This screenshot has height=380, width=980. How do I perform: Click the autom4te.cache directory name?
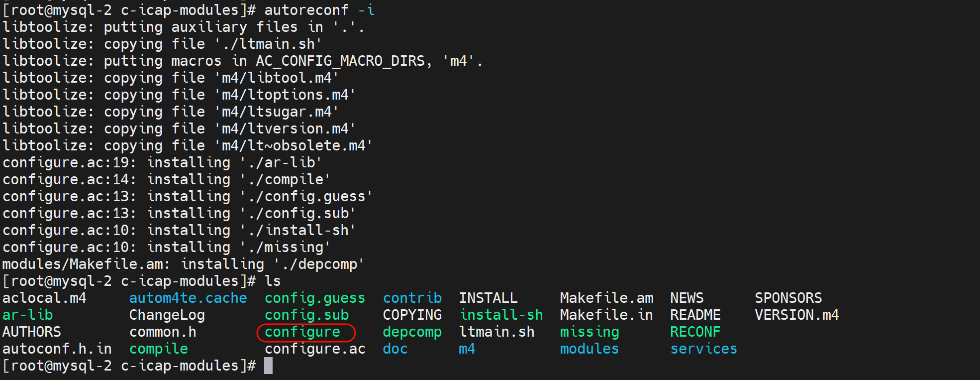pos(188,298)
